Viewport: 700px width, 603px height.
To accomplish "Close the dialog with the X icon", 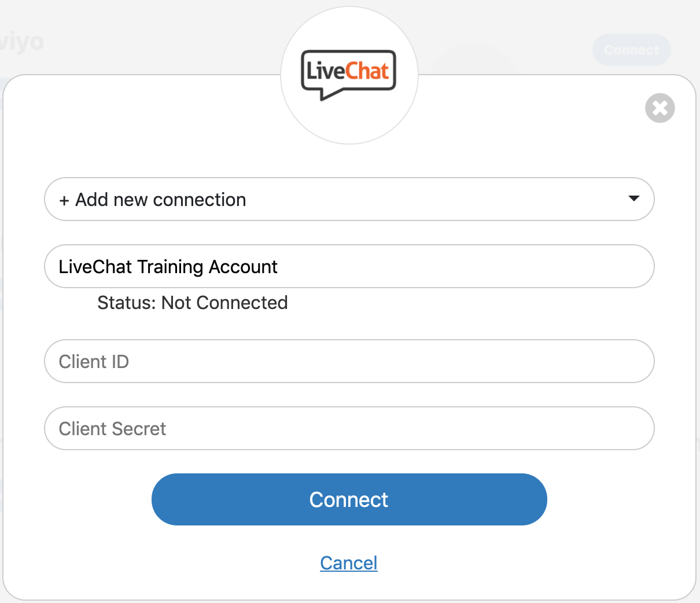I will 660,108.
